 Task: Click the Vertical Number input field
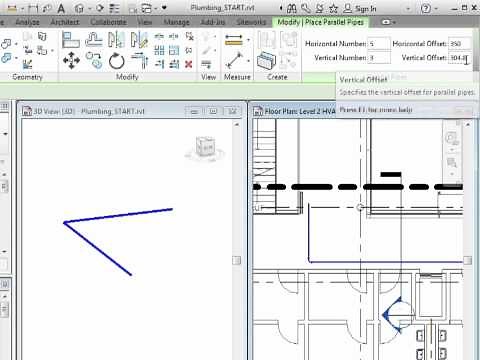click(x=379, y=58)
